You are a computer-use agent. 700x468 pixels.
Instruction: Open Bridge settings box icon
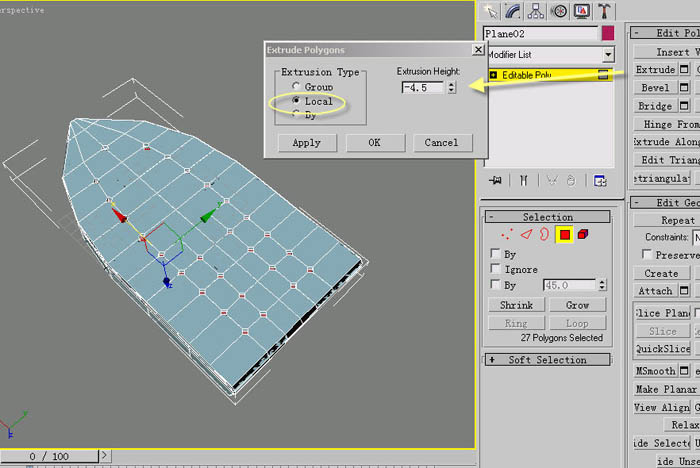(x=683, y=106)
